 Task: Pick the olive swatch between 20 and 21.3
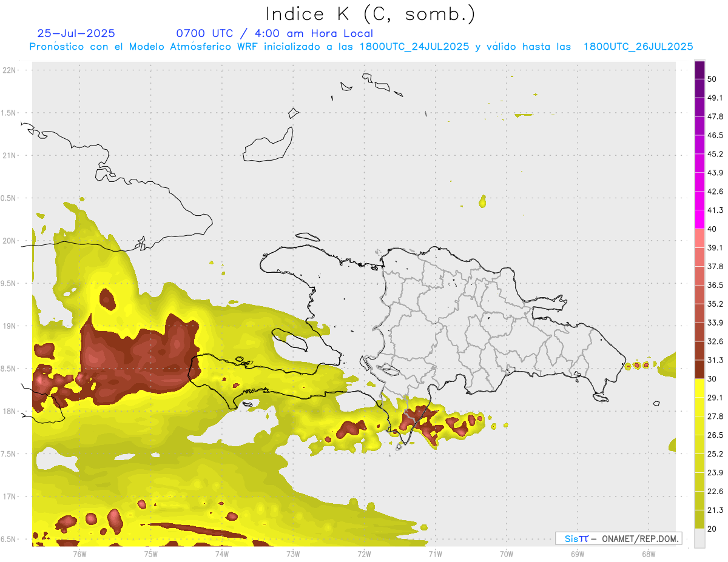[699, 520]
